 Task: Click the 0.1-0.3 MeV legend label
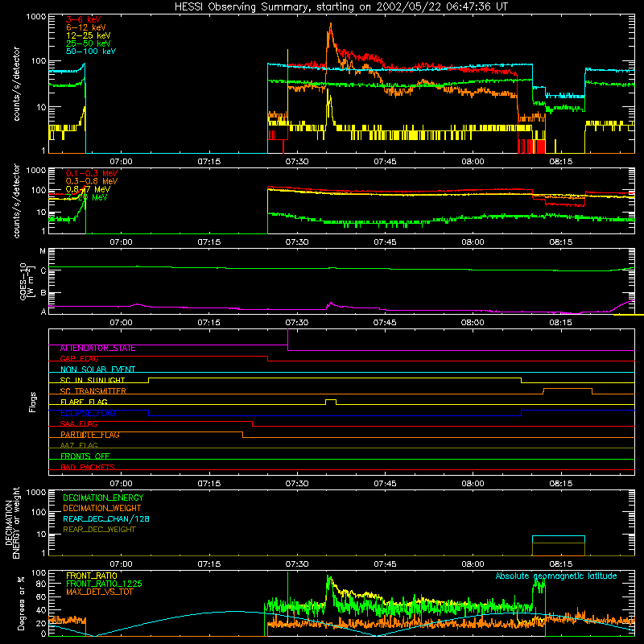pyautogui.click(x=92, y=173)
